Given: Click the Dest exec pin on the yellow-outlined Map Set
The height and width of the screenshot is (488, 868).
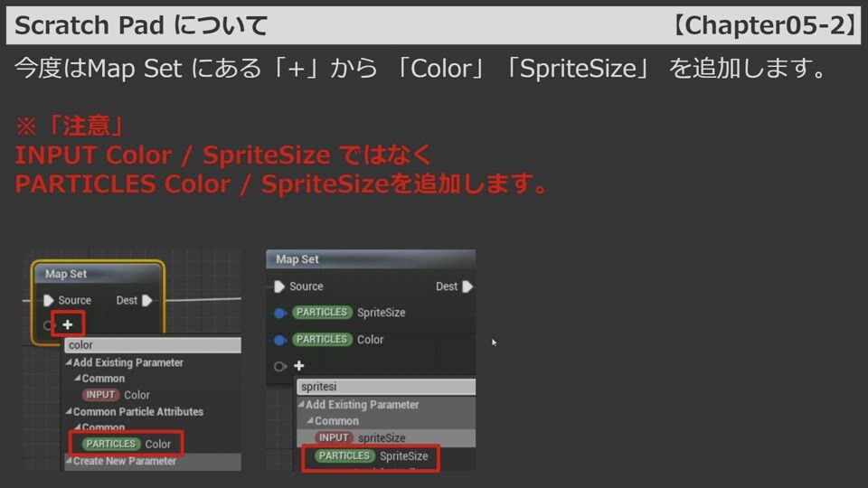Looking at the screenshot, I should 146,300.
